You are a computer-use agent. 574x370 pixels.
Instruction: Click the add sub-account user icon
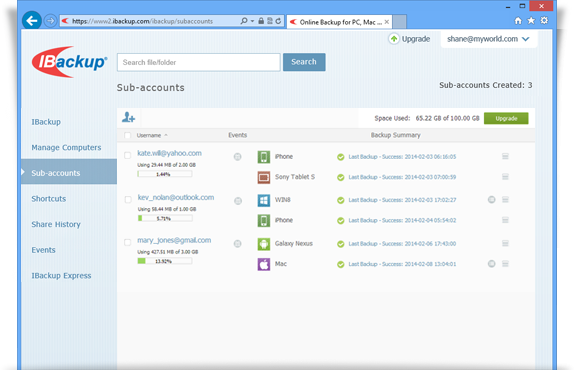tap(128, 117)
